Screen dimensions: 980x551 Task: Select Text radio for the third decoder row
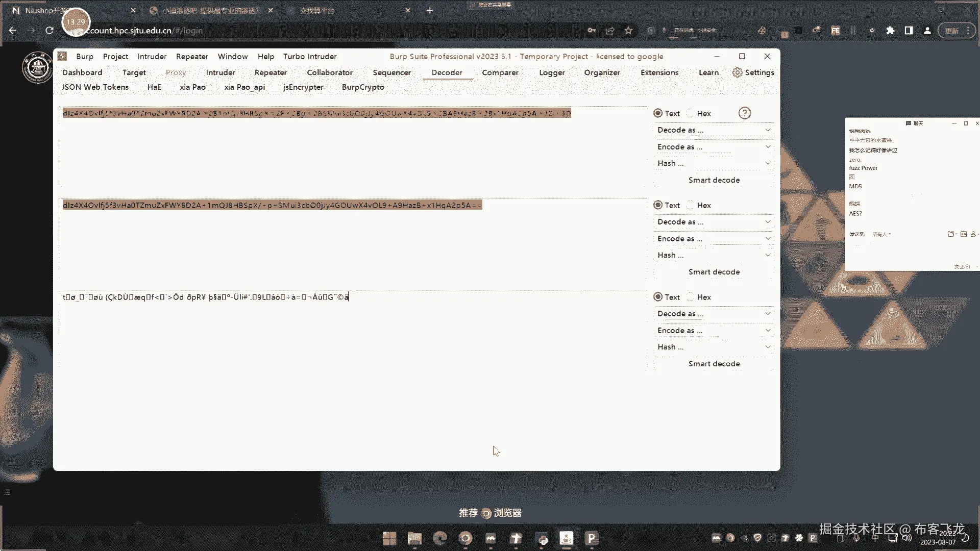[658, 297]
